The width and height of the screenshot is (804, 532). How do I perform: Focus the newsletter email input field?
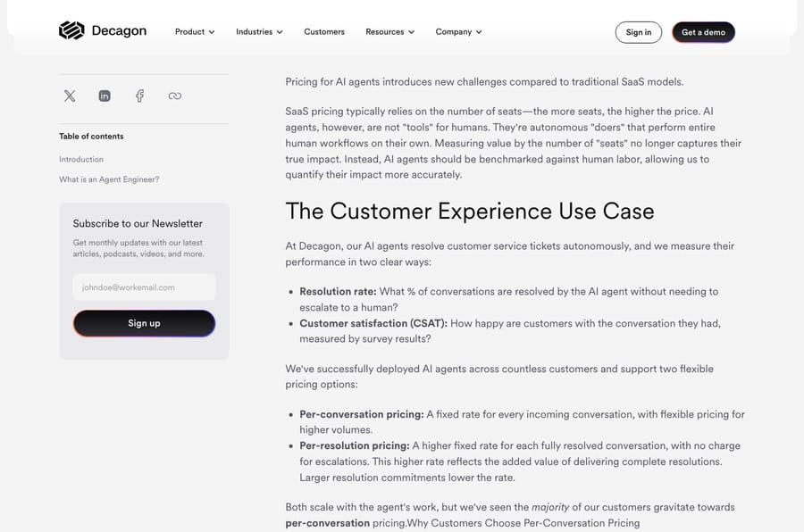click(144, 287)
